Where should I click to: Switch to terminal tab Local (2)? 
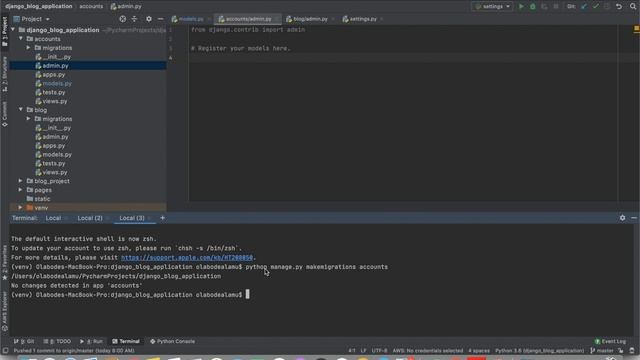tap(90, 218)
